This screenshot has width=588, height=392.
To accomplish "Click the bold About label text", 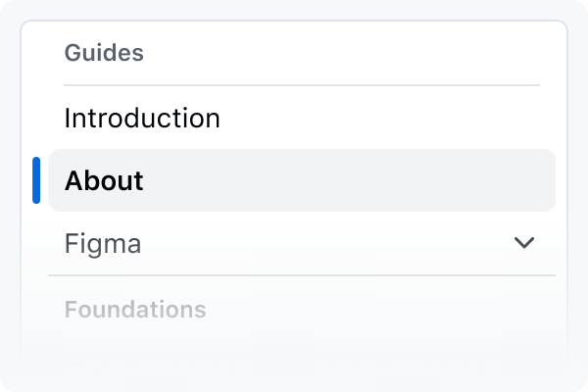I will click(104, 180).
